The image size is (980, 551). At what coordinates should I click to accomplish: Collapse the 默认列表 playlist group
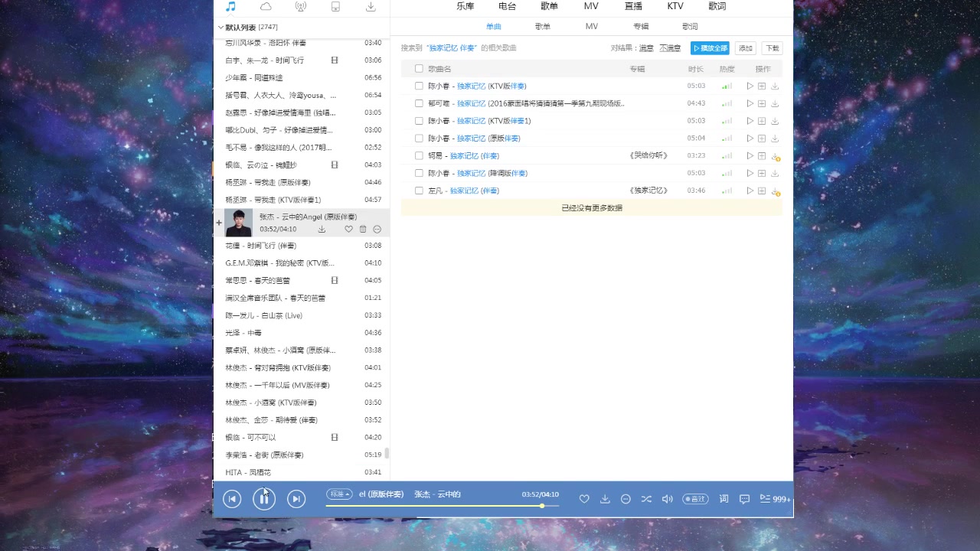[221, 27]
